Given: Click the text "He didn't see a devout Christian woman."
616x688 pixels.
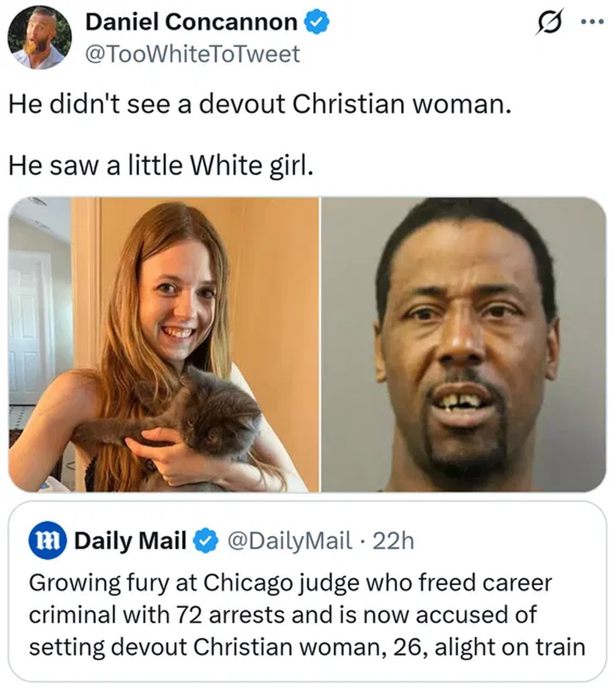Looking at the screenshot, I should (261, 104).
